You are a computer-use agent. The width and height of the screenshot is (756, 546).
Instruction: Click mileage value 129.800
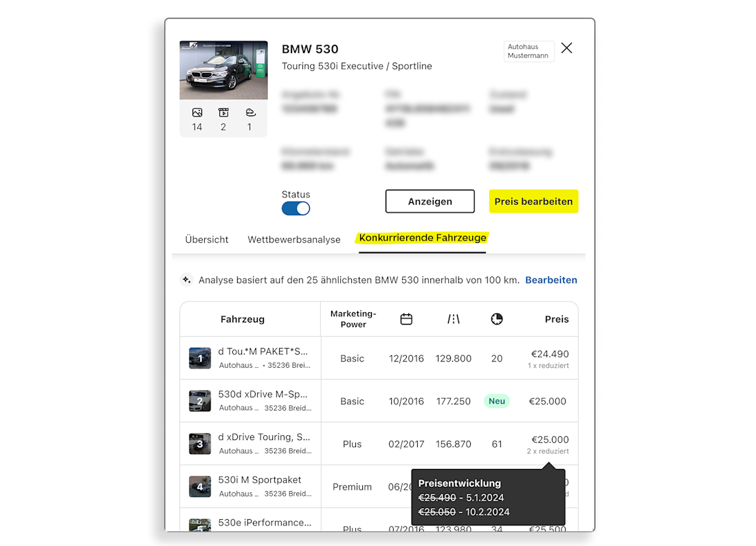coord(453,358)
